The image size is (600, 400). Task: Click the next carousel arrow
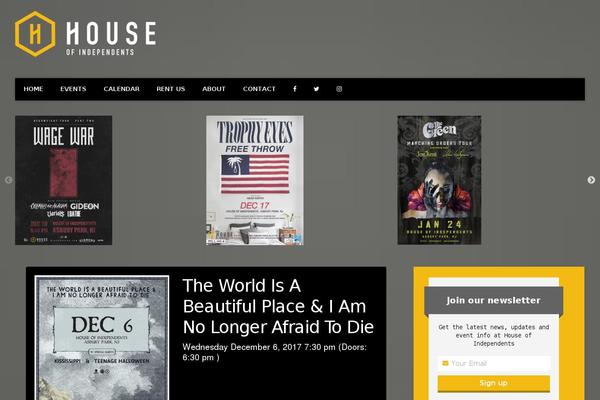tap(591, 180)
